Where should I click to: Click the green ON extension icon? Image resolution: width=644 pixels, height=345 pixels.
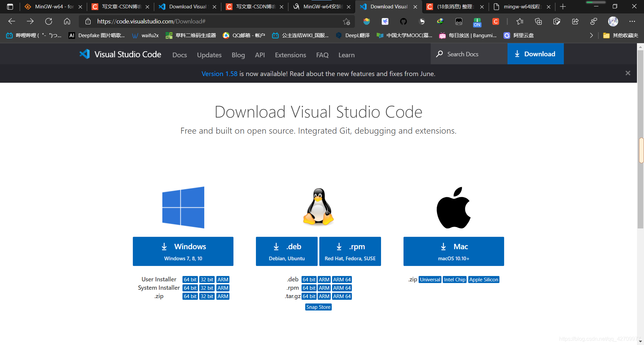(477, 22)
